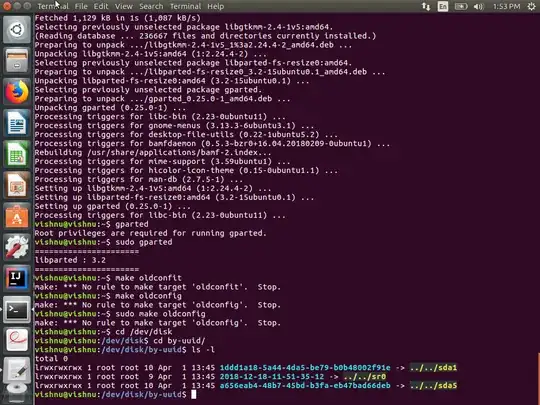This screenshot has height=405, width=540.
Task: Click 'Root privileges are required' message
Action: pos(150,233)
